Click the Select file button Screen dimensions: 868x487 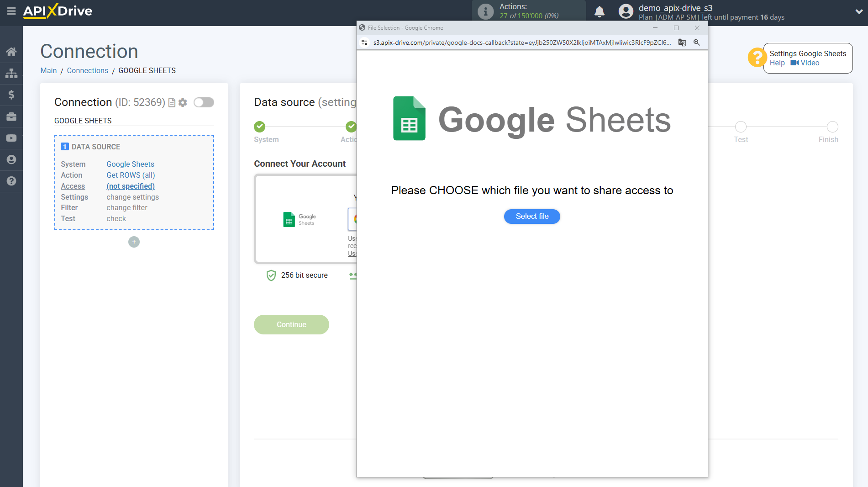(x=532, y=217)
